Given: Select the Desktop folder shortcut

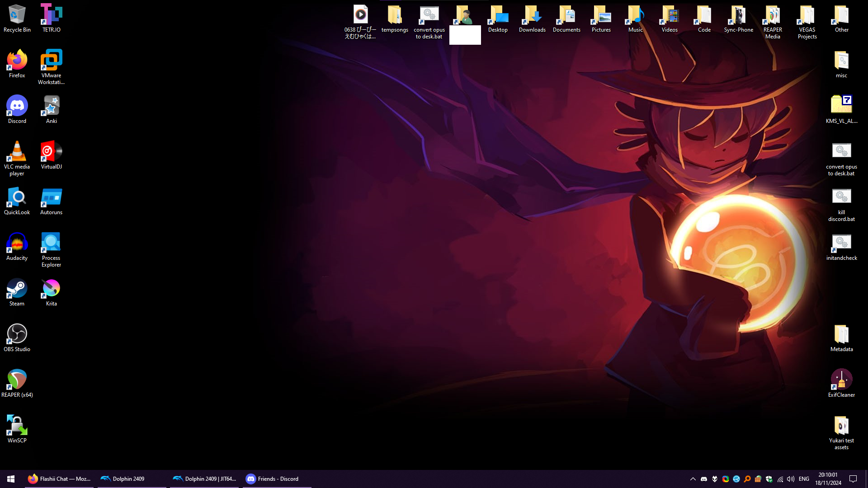Looking at the screenshot, I should click(x=498, y=19).
